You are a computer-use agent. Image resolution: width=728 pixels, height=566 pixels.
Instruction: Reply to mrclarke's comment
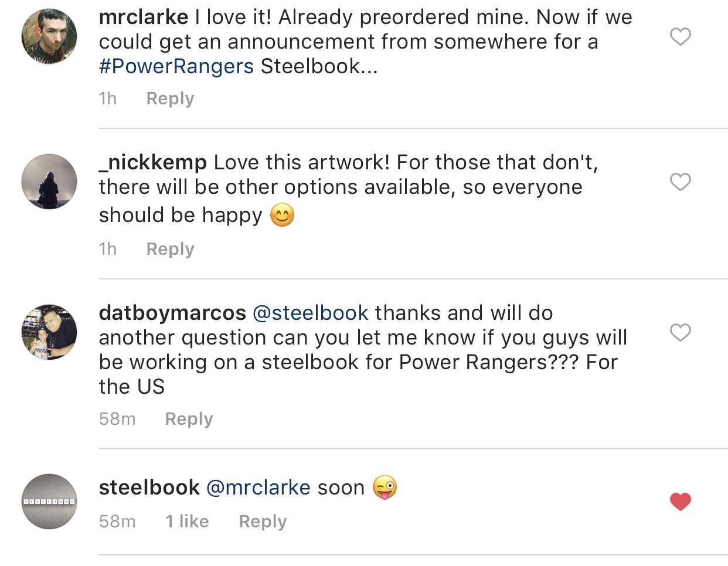170,98
